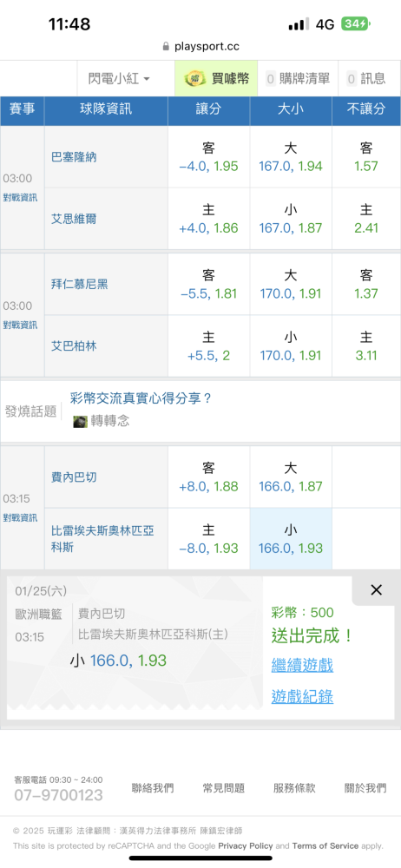Open the Google Privacy Policy link
Image resolution: width=401 pixels, height=868 pixels.
point(246,845)
